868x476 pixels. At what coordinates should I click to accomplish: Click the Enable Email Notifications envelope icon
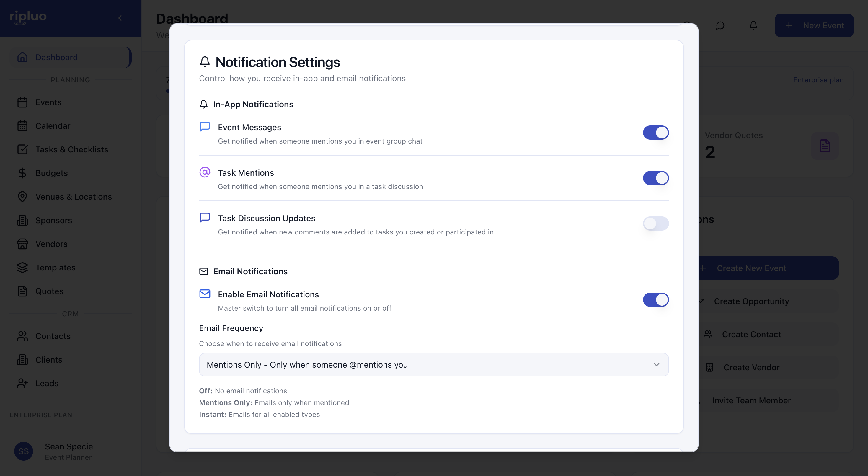(205, 294)
